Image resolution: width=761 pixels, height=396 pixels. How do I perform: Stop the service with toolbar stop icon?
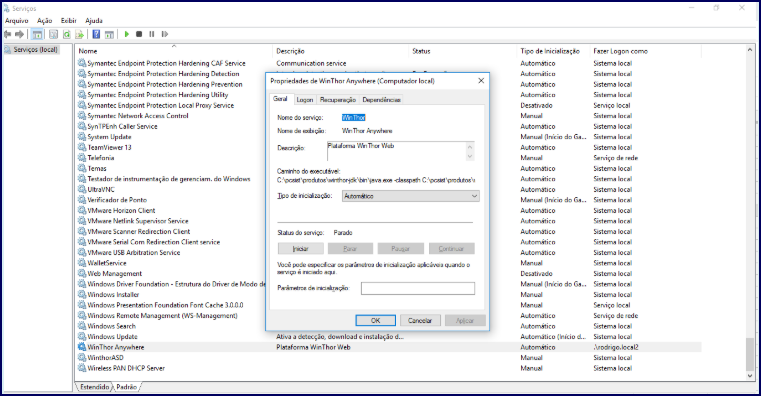[139, 34]
